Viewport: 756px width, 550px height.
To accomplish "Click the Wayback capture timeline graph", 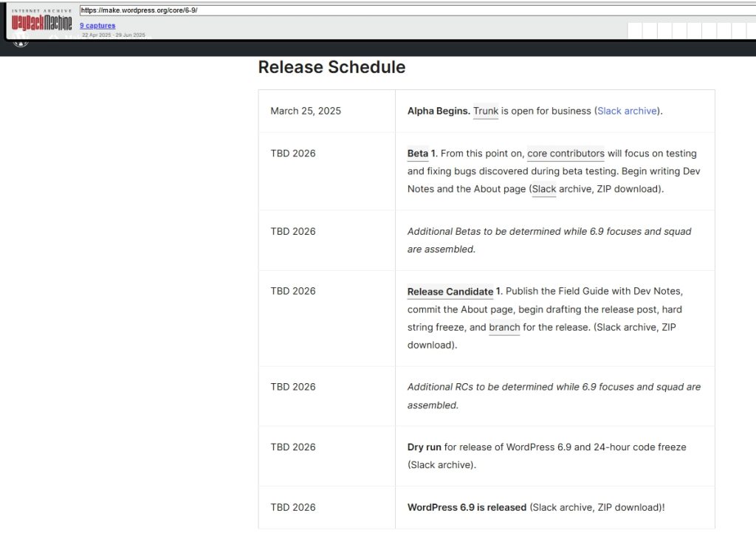I will click(691, 30).
